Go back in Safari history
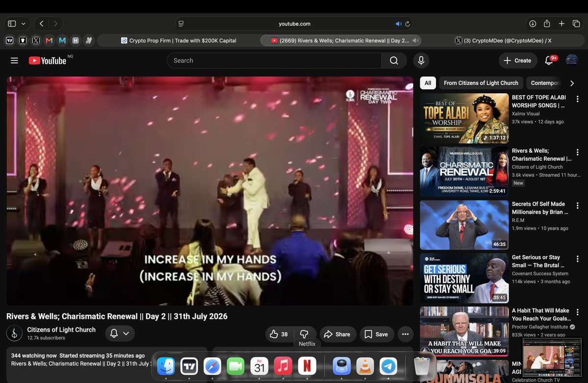Screen dimensions: 588x383 pos(42,24)
